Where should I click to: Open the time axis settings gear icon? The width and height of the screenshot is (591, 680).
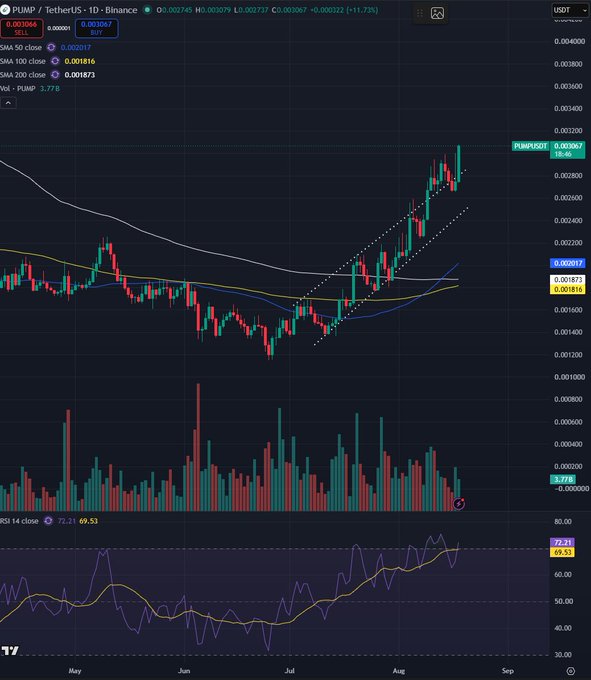[571, 671]
